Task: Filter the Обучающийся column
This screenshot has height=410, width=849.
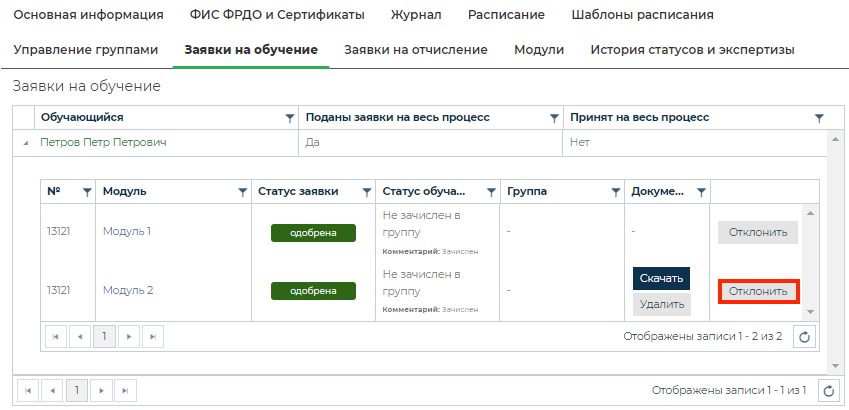Action: click(x=290, y=118)
